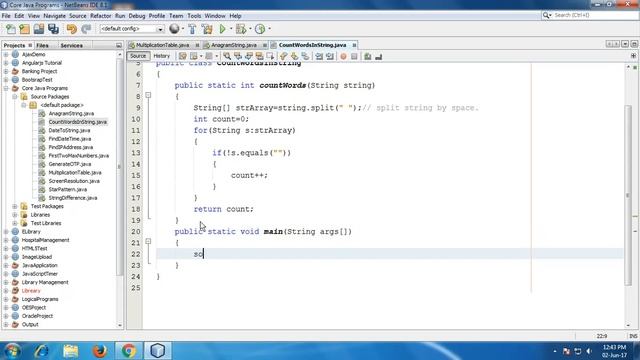Open the Debug menu
640x360 pixels.
(x=137, y=16)
